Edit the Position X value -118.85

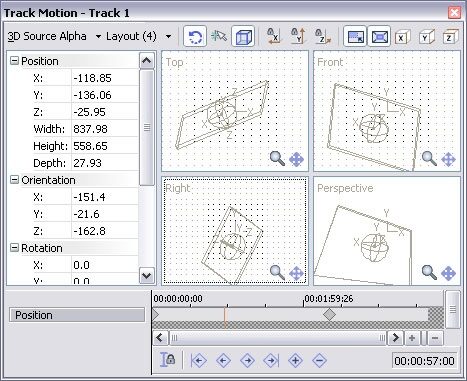(x=105, y=78)
